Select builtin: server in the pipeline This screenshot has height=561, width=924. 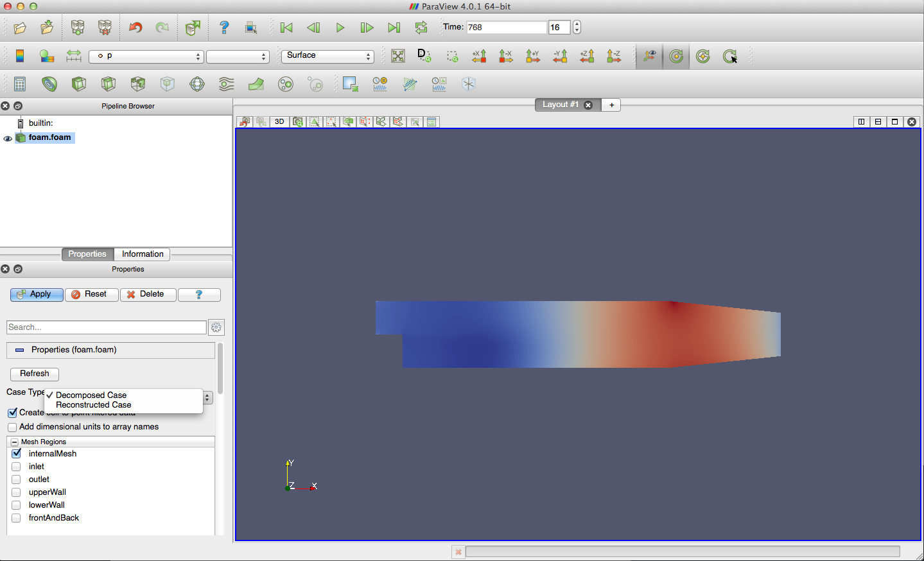40,123
